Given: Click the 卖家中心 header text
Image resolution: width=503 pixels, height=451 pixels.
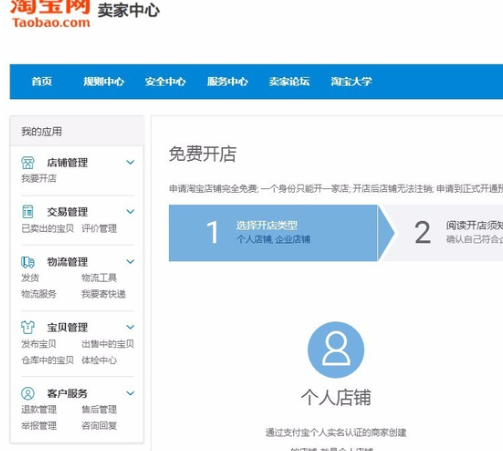Looking at the screenshot, I should 129,10.
